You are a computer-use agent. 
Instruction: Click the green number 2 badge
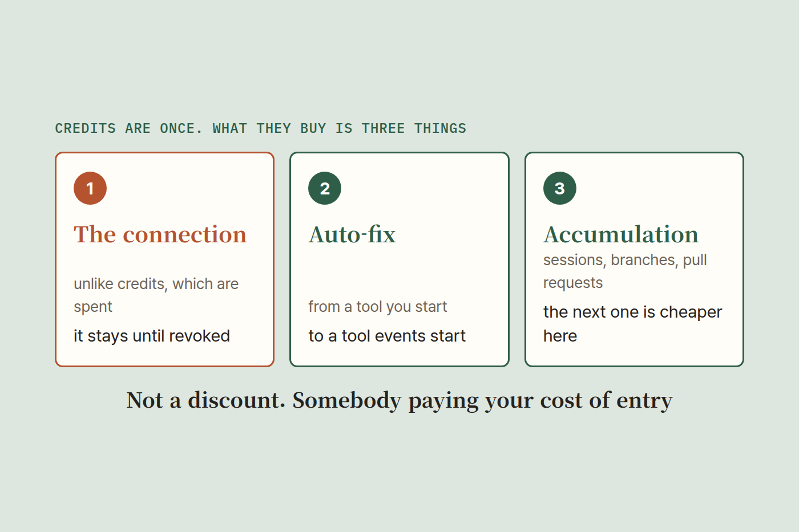coord(325,188)
